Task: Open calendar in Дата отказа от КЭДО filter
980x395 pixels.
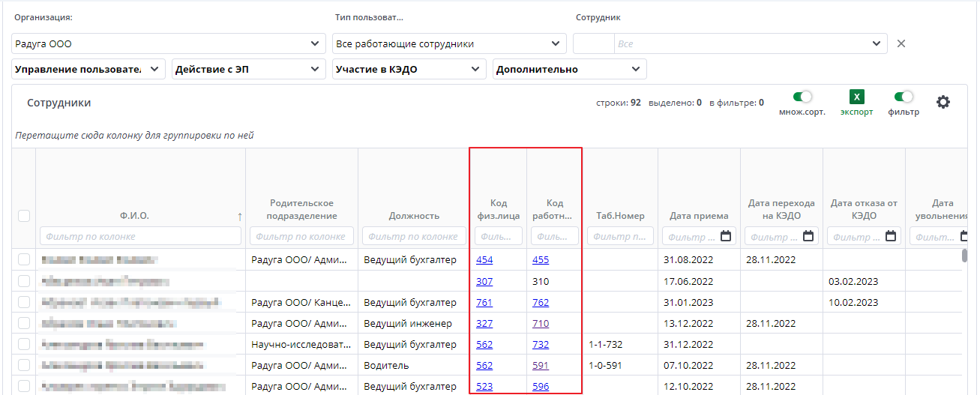Action: tap(890, 236)
